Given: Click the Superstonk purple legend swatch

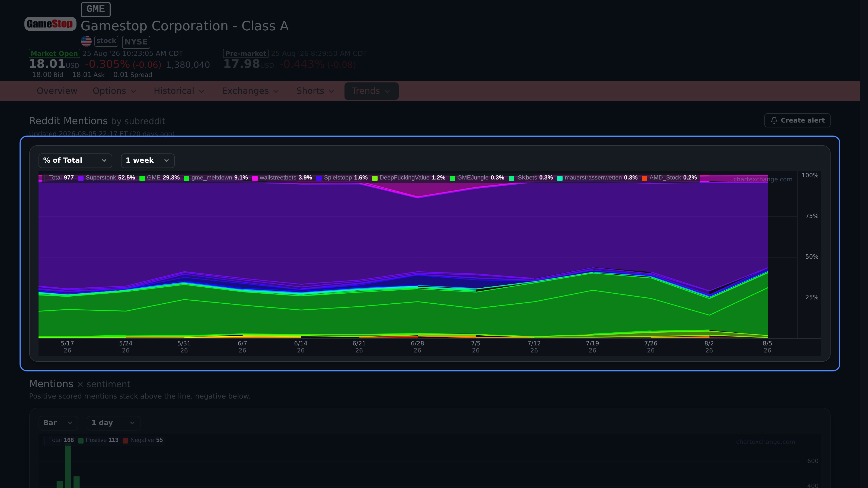Looking at the screenshot, I should [x=81, y=178].
